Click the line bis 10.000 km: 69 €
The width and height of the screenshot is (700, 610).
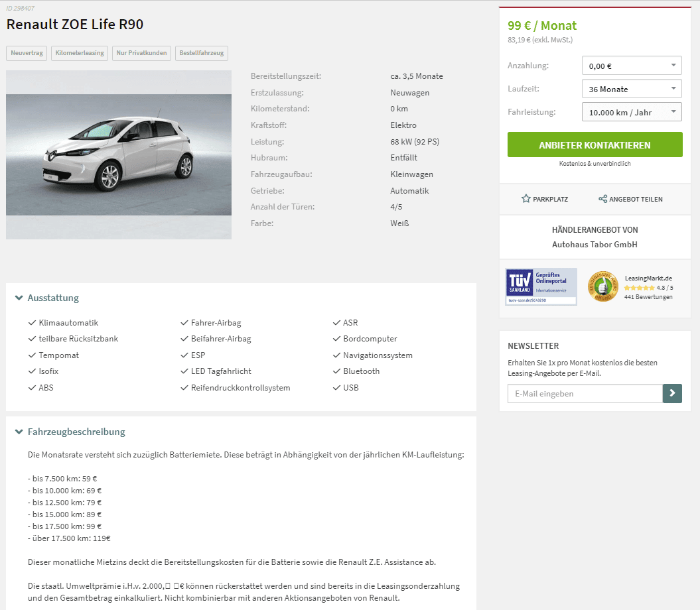pyautogui.click(x=65, y=491)
